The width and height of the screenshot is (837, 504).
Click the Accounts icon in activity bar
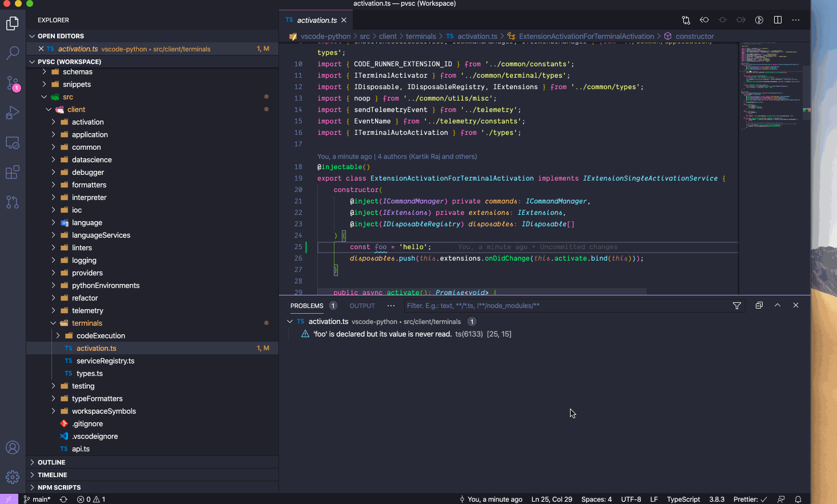pos(13,447)
